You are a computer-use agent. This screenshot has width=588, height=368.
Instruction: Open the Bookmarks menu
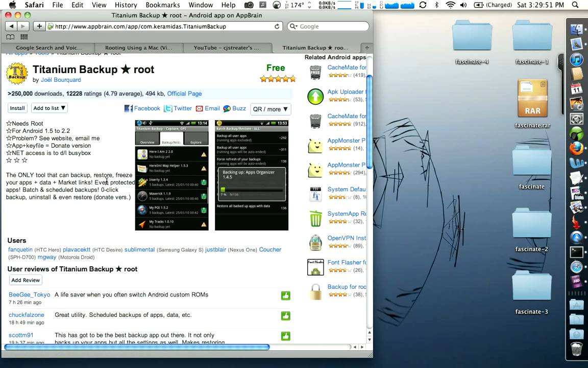163,5
